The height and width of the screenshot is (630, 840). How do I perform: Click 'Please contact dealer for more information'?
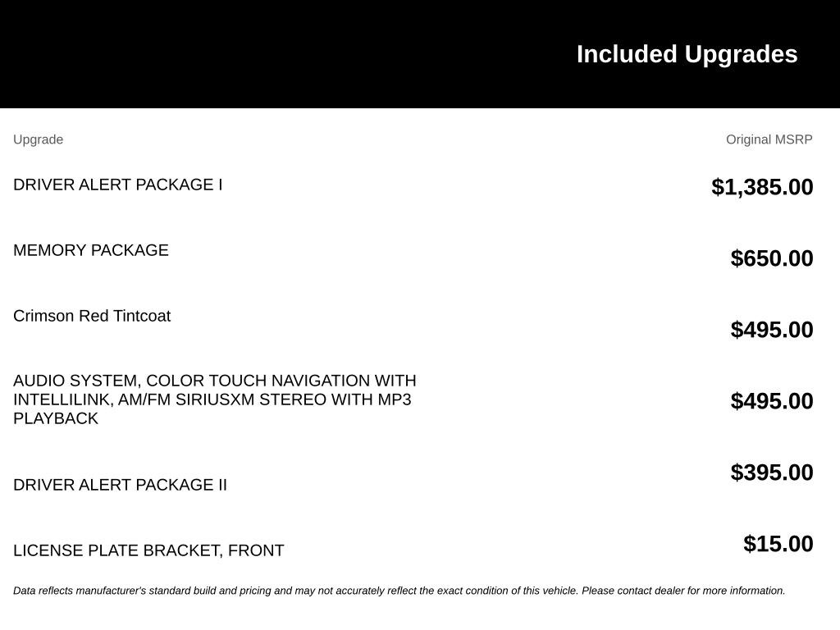(x=683, y=591)
